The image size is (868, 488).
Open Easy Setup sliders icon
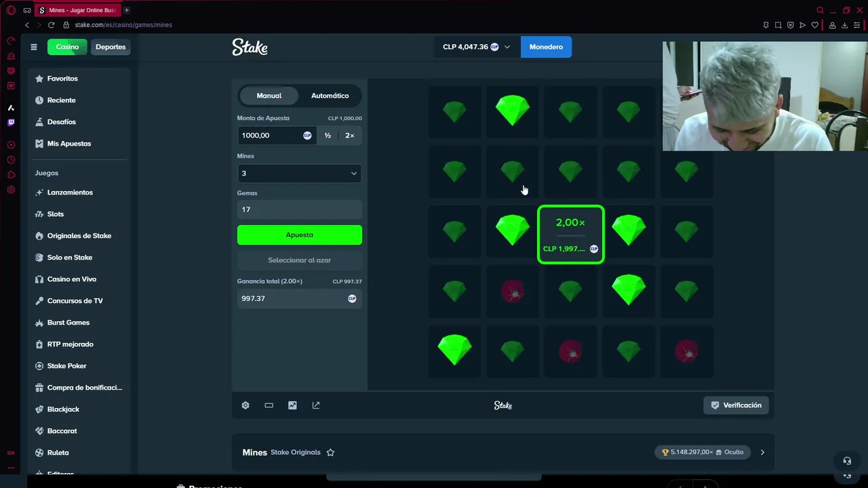[x=858, y=25]
